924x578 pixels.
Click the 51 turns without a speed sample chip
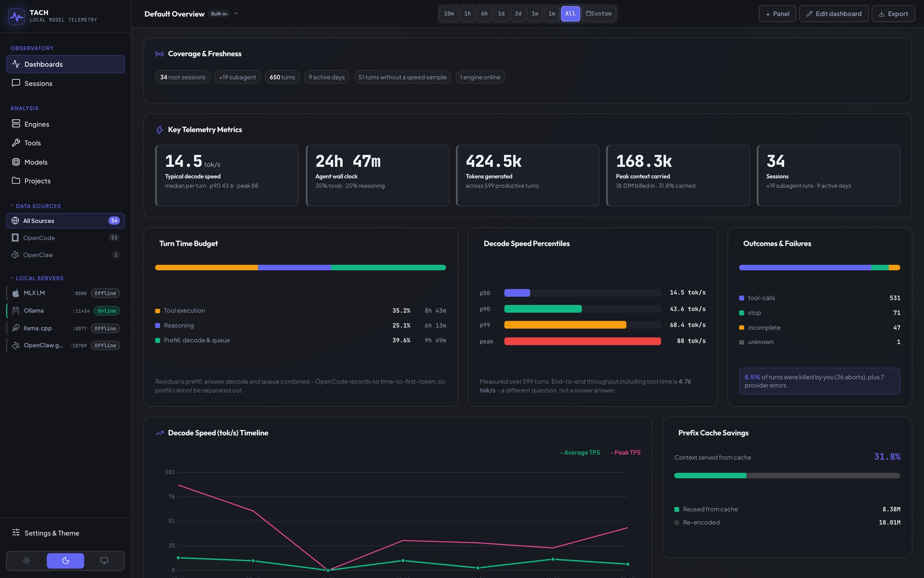pos(402,77)
